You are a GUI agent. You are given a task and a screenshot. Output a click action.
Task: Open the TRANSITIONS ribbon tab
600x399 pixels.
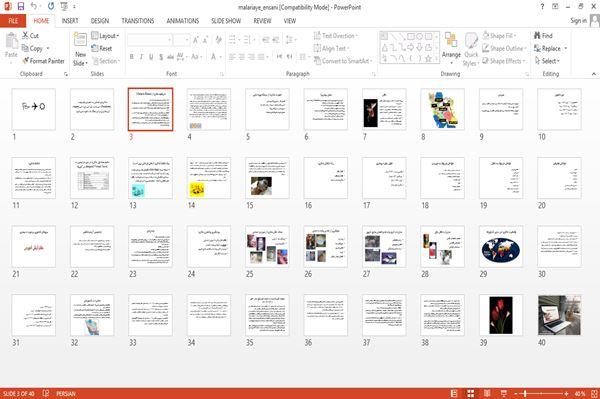point(138,21)
